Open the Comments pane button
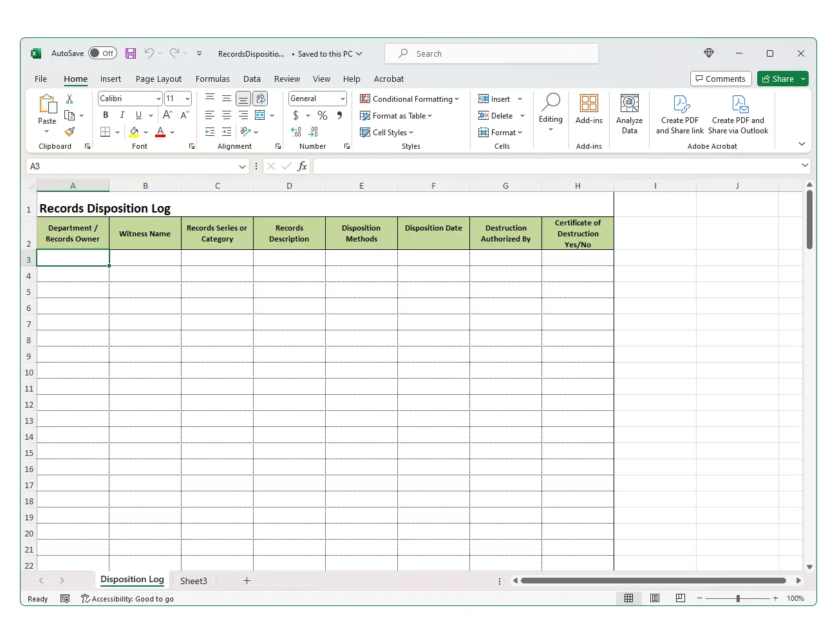 [720, 79]
